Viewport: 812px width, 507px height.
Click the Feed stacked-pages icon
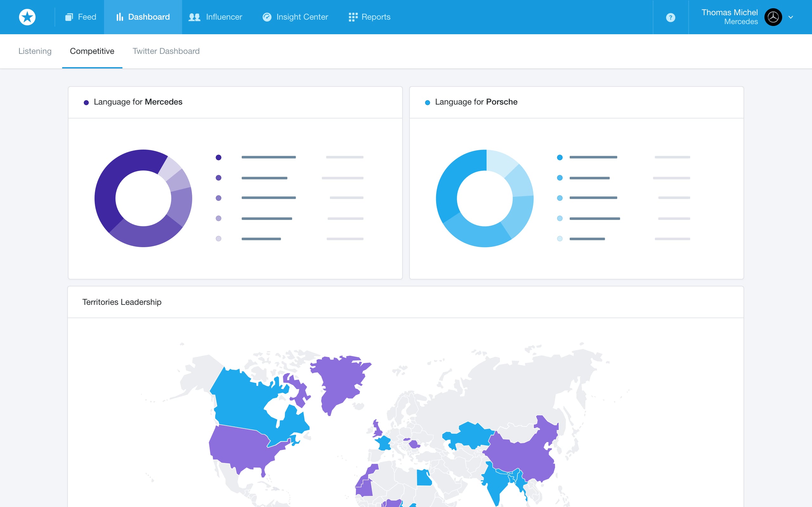coord(69,17)
